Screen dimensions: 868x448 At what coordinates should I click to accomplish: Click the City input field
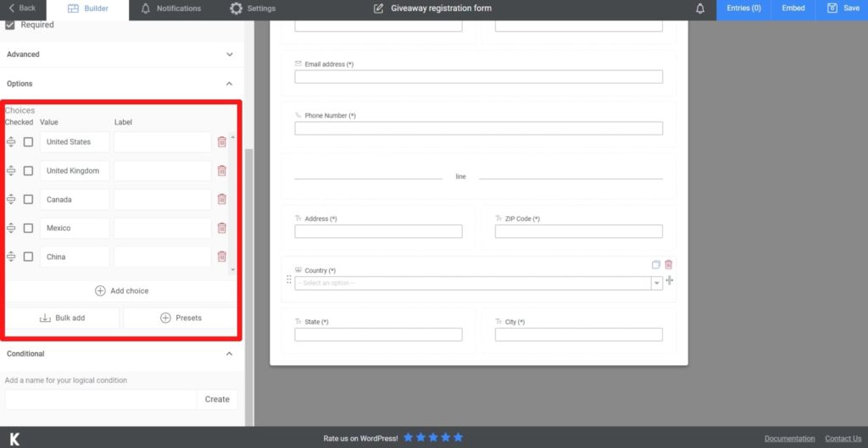tap(578, 335)
